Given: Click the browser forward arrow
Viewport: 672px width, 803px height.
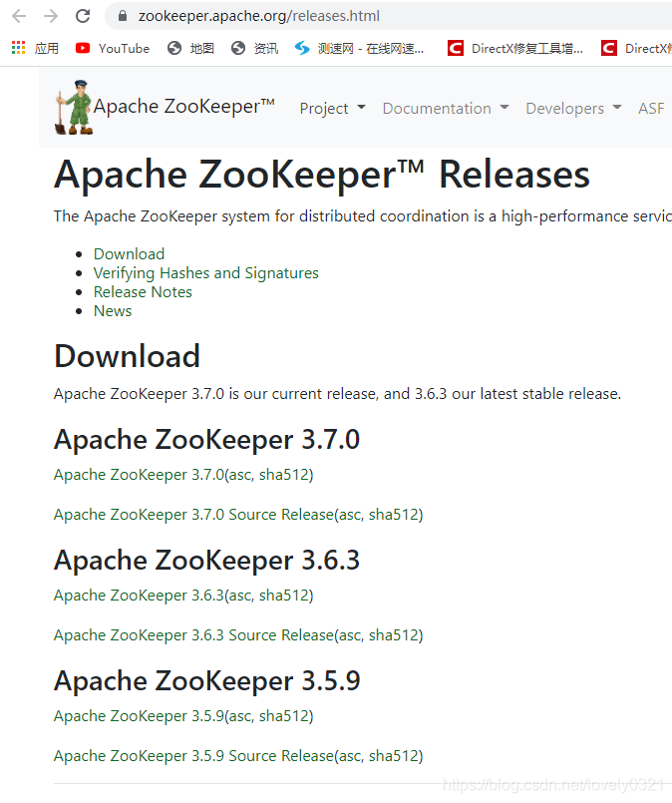Looking at the screenshot, I should pyautogui.click(x=51, y=16).
